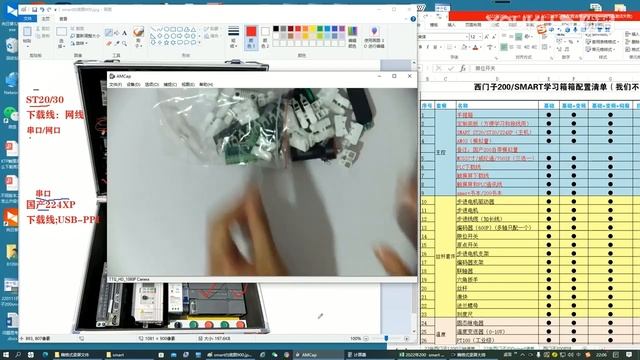Open the Quick Access customize arrow in Paint
Image resolution: width=640 pixels, height=360 pixels.
coord(56,9)
